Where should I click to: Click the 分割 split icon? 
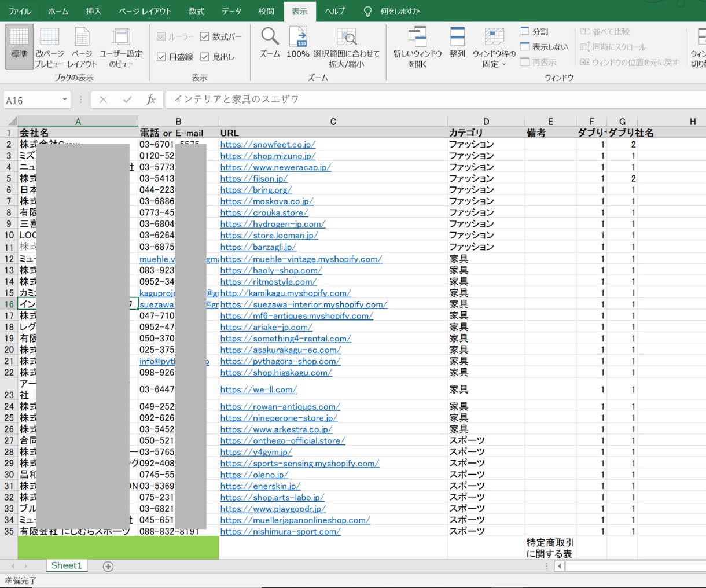point(525,31)
